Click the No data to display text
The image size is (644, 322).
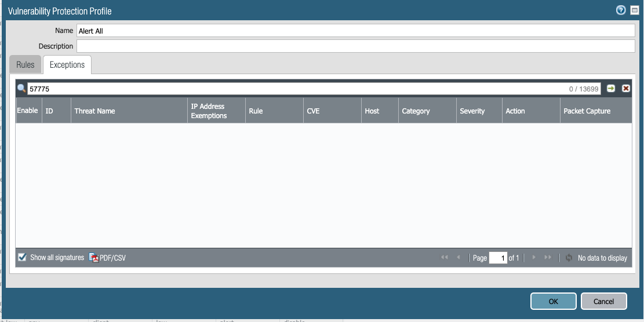602,258
